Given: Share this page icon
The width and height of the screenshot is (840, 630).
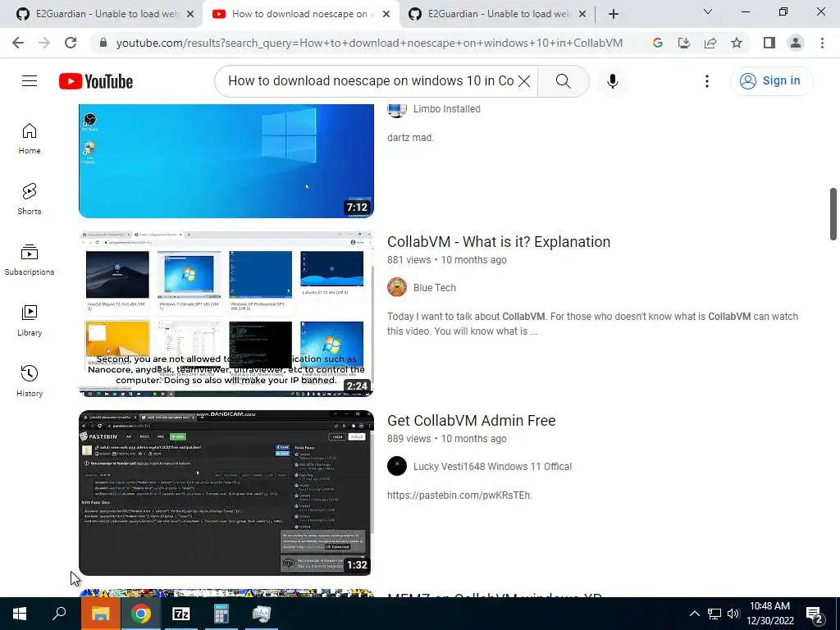Looking at the screenshot, I should tap(710, 43).
